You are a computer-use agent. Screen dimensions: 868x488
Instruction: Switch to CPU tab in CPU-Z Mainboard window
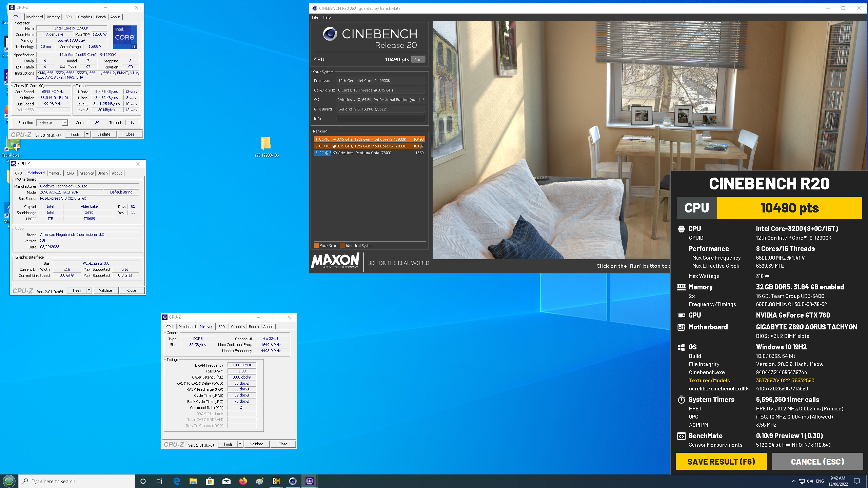point(18,173)
